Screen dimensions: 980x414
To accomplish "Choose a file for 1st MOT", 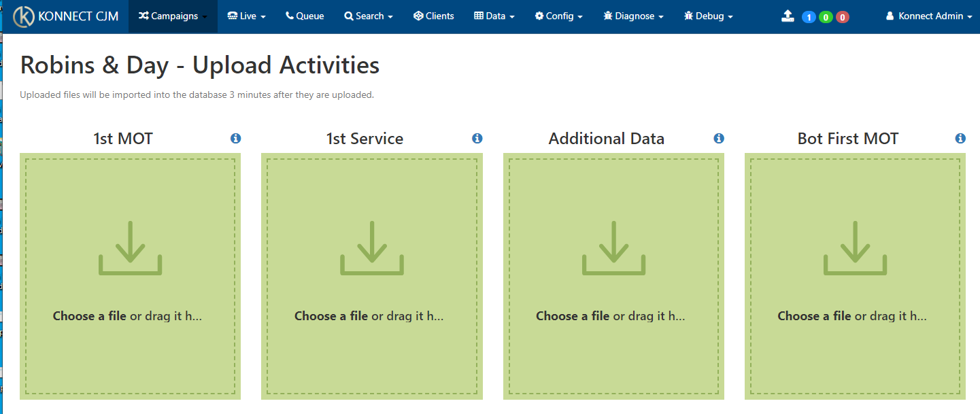I will [x=89, y=316].
